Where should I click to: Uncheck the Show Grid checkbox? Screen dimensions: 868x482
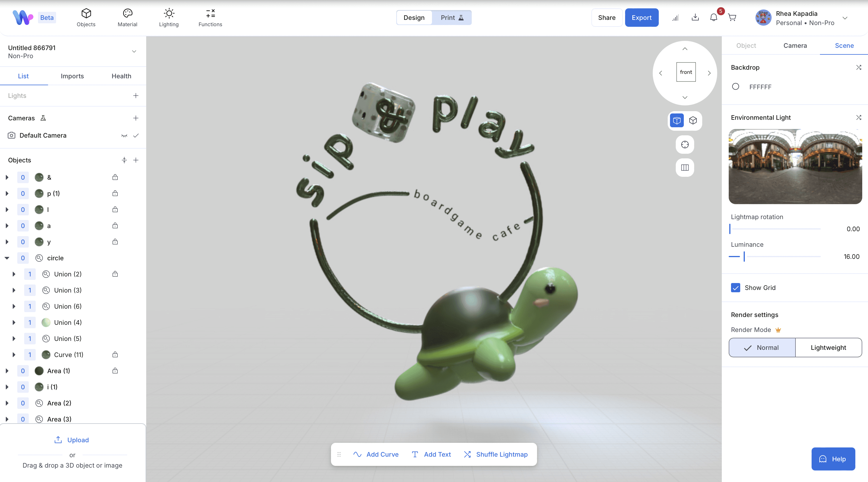(x=735, y=288)
